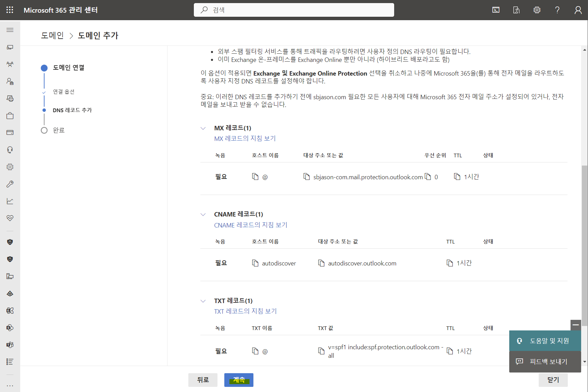
Task: Open the Support headset sidebar icon
Action: [x=10, y=150]
